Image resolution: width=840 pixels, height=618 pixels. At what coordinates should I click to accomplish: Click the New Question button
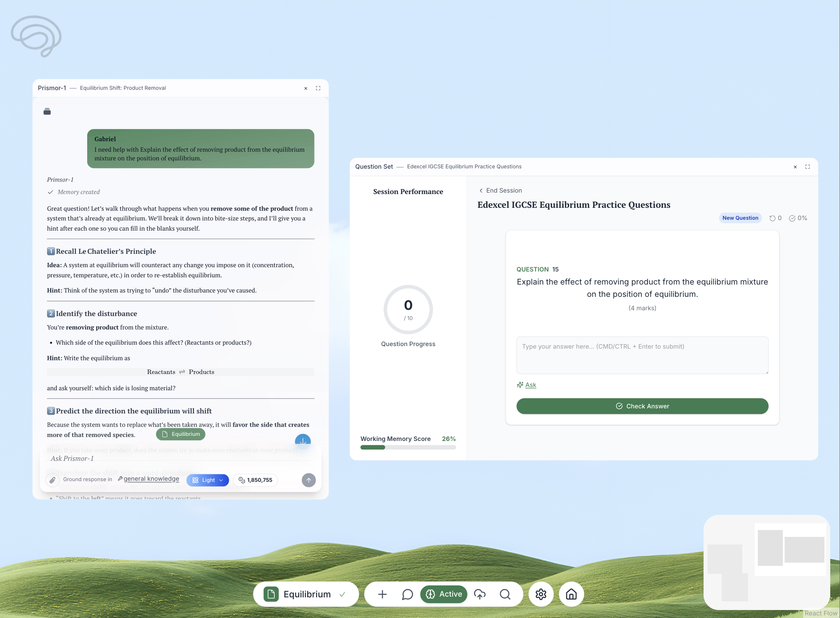[740, 218]
